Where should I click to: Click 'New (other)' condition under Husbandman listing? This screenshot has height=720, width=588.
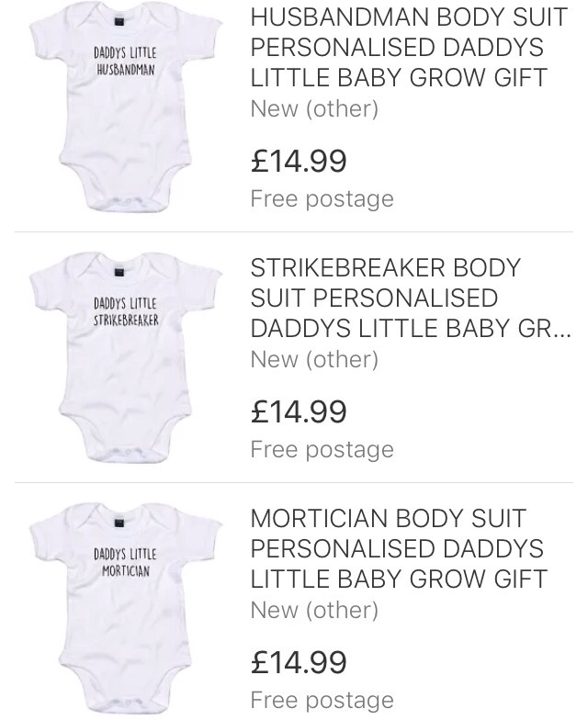click(x=314, y=109)
